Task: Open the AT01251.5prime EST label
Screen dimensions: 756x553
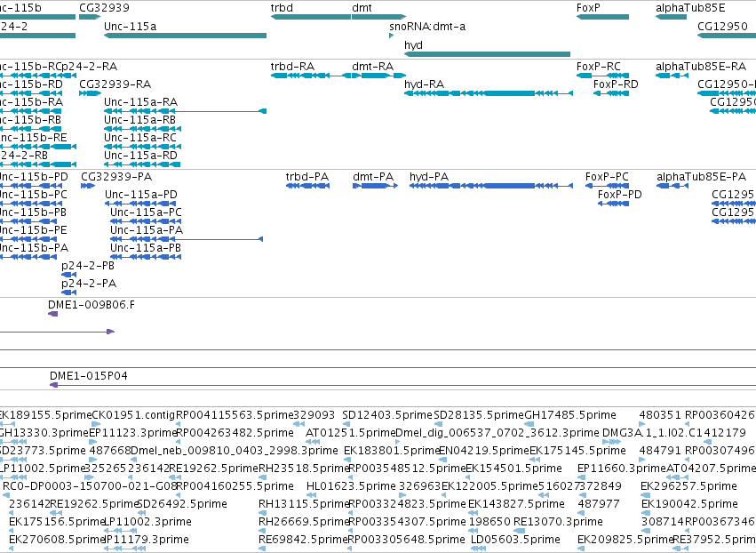Action: (x=351, y=433)
